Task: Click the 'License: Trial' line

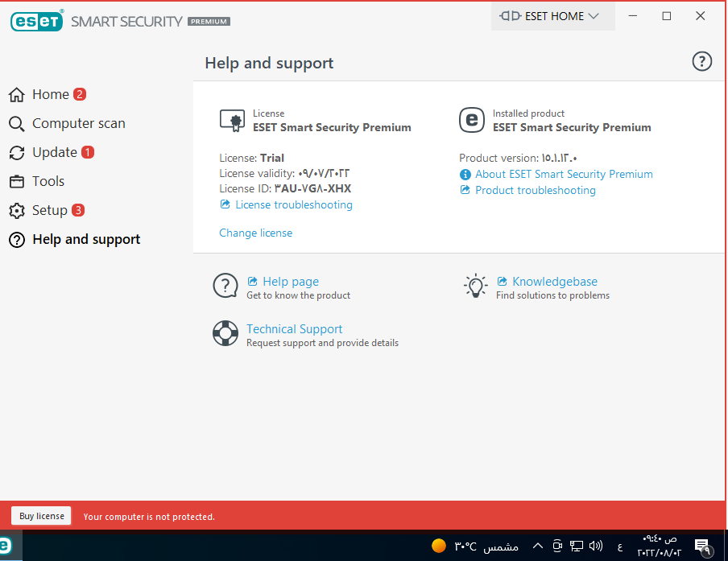Action: tap(251, 159)
